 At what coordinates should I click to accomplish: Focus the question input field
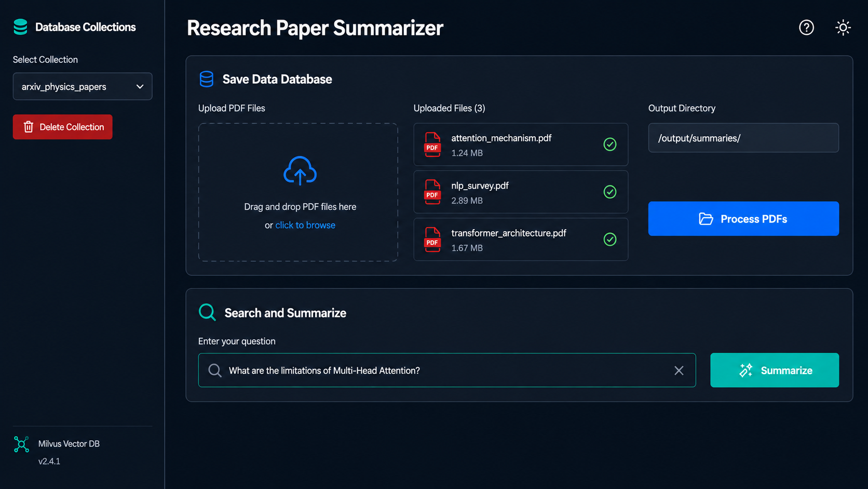click(x=447, y=370)
